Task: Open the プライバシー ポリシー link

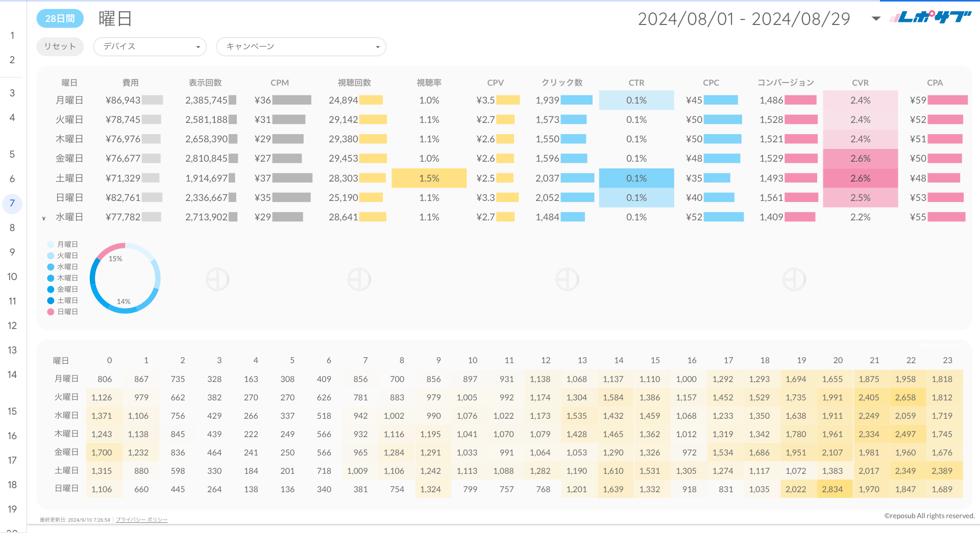Action: click(x=141, y=520)
